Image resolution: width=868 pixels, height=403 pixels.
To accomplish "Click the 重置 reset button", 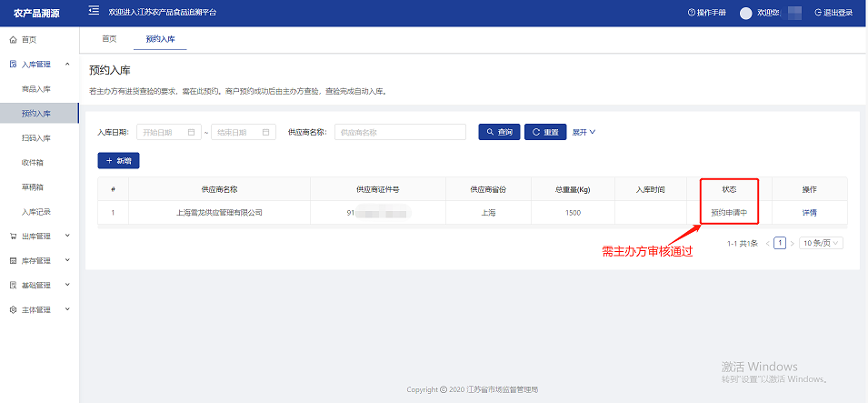I will click(x=544, y=132).
